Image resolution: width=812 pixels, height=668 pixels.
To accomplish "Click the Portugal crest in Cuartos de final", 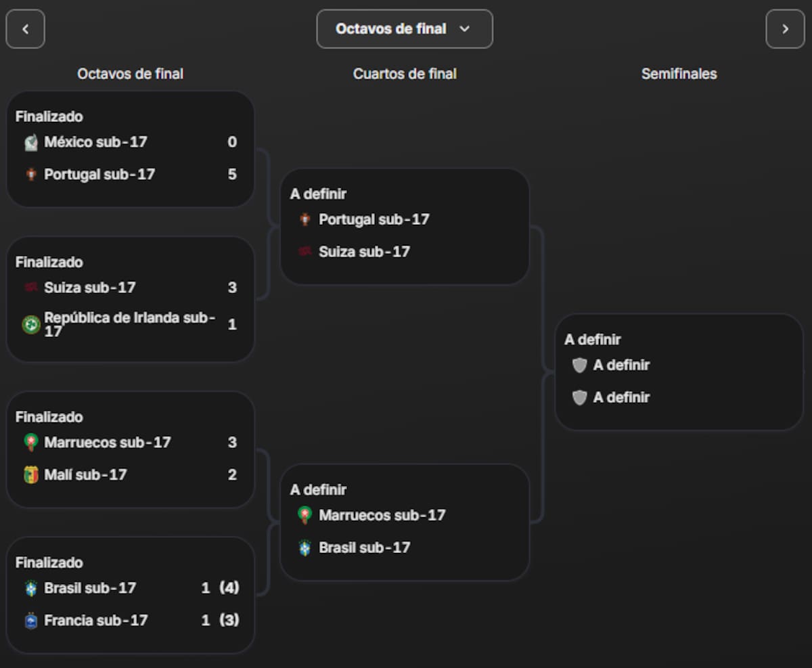I will tap(304, 219).
